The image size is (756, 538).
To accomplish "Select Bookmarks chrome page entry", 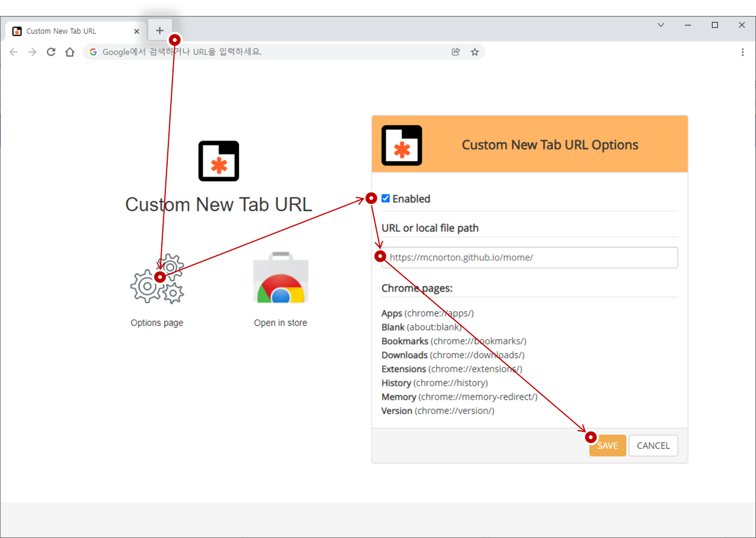I will tap(454, 341).
